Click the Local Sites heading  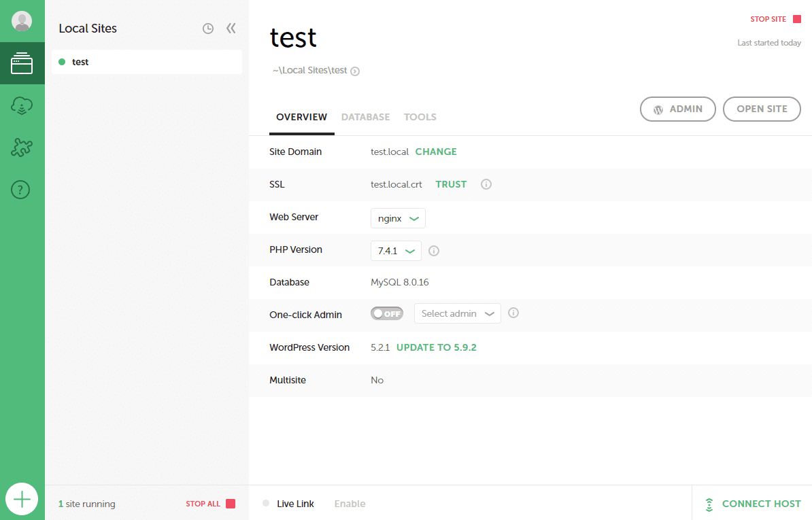(88, 29)
